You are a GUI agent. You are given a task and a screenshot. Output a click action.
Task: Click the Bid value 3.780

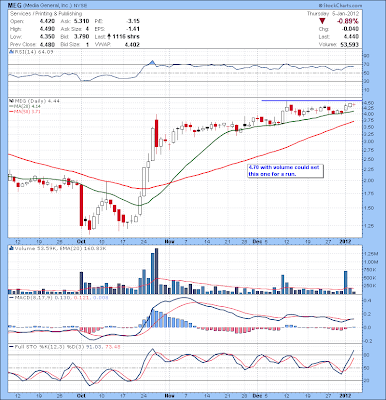(81, 37)
